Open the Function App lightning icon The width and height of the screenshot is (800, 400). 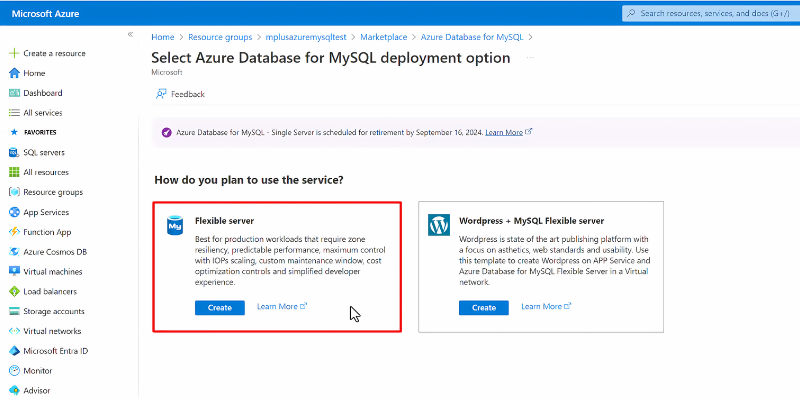pyautogui.click(x=14, y=232)
